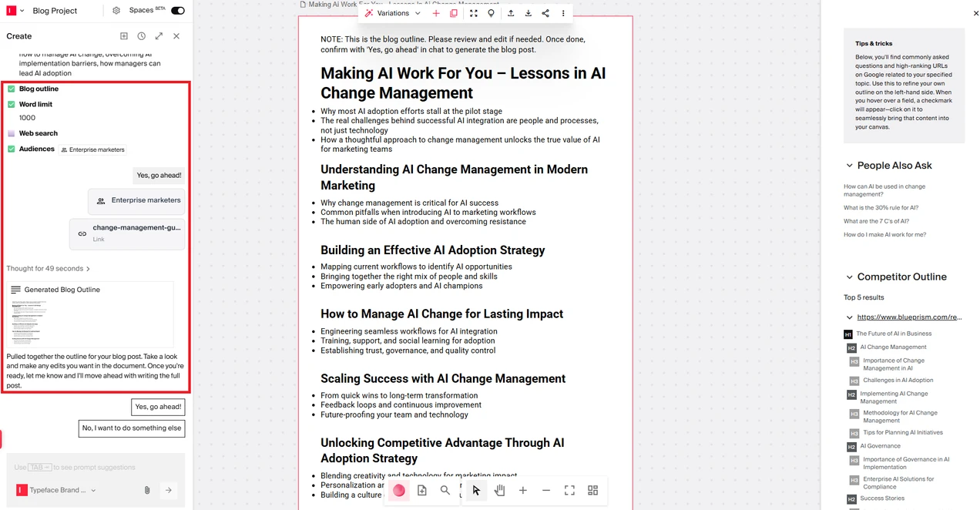The height and width of the screenshot is (510, 980).
Task: Click the word limit value 1000
Action: (x=27, y=119)
